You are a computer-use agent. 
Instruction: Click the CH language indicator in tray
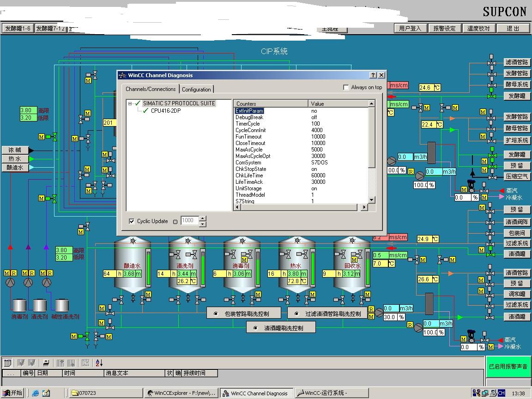[x=501, y=393]
